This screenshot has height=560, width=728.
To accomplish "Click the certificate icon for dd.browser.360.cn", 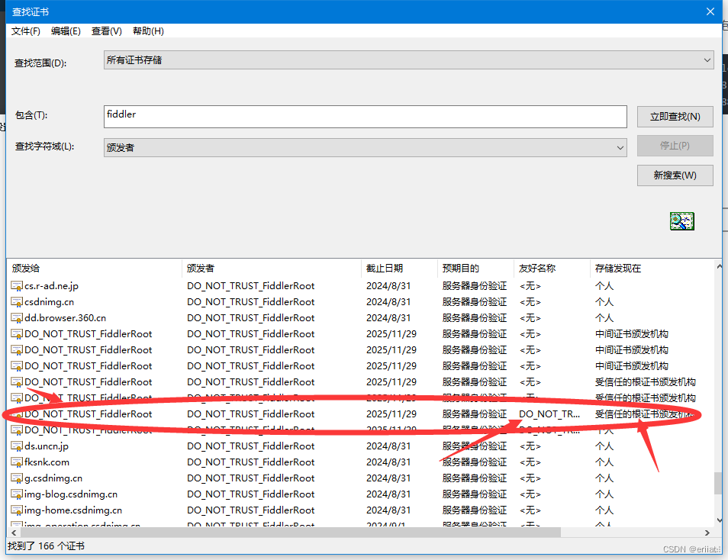I will click(17, 318).
